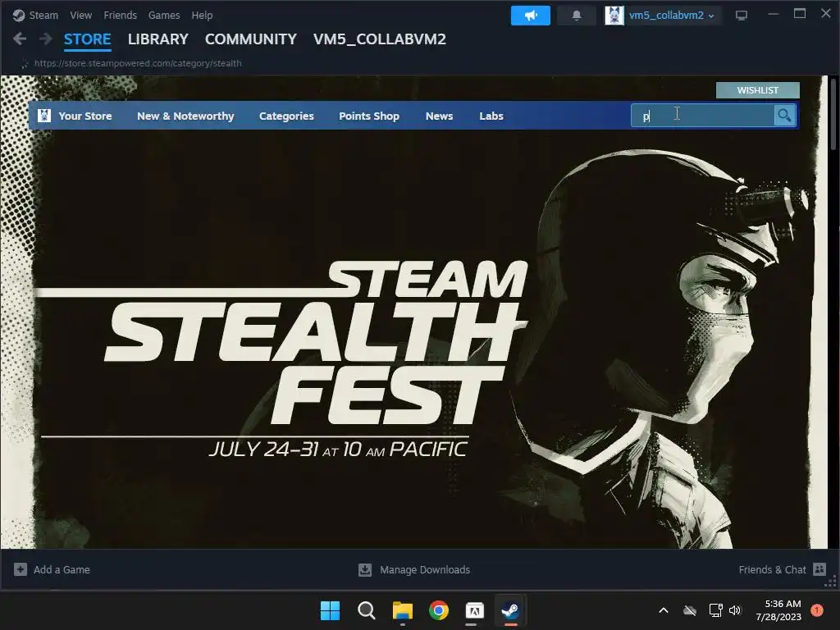Enter Big Picture mode via monitor icon
Screen dimensions: 840x630
742,15
